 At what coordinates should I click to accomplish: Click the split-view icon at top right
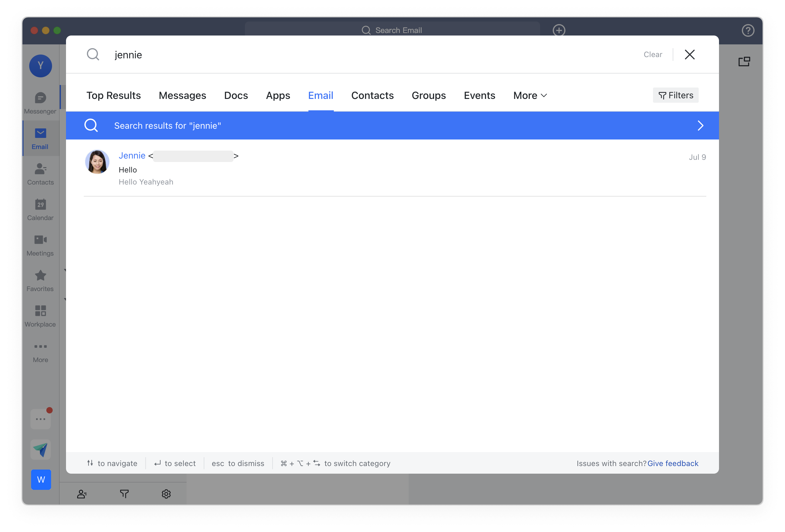point(744,61)
